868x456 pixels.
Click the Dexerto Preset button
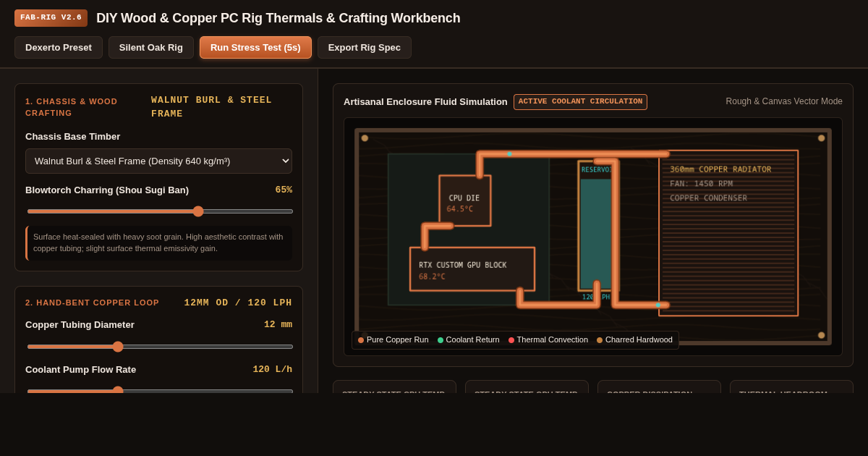coord(59,48)
